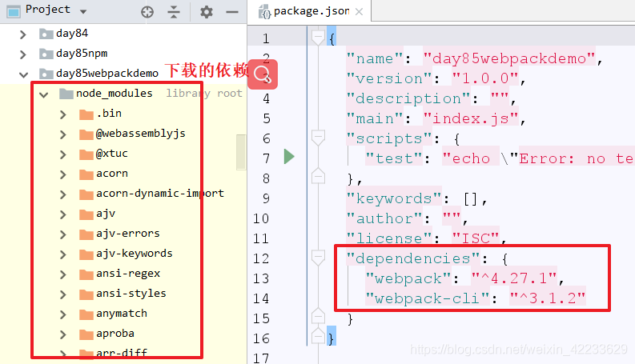Select the @webassemblyjs folder icon
The width and height of the screenshot is (635, 364).
tap(86, 134)
